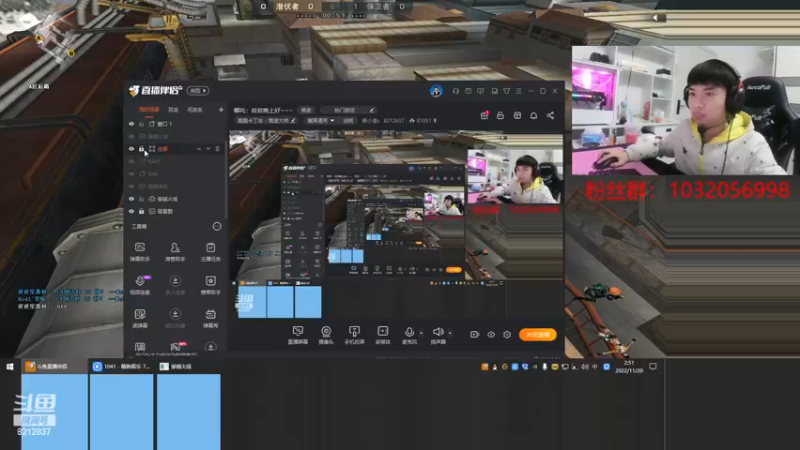The image size is (800, 450).
Task: Hide the 穿越火线 layer
Action: tap(132, 199)
